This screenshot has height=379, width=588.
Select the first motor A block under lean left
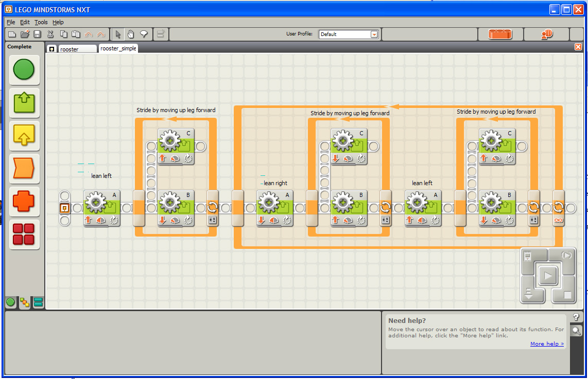pos(101,208)
